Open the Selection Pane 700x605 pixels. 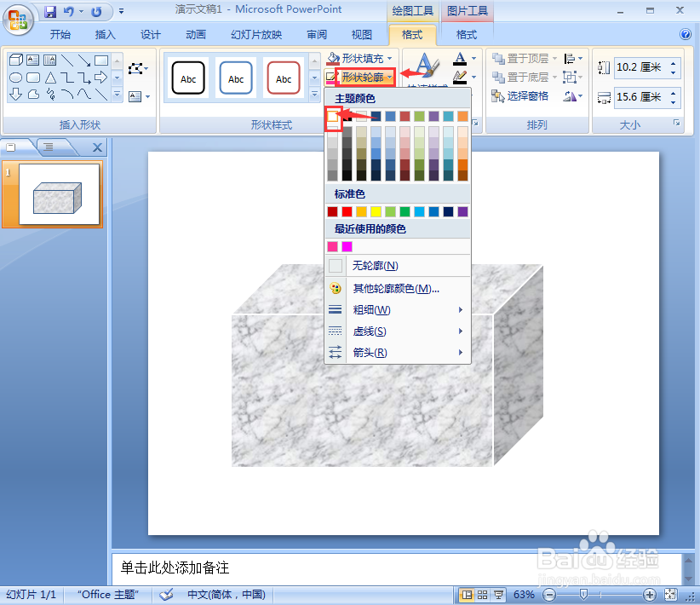[x=520, y=96]
